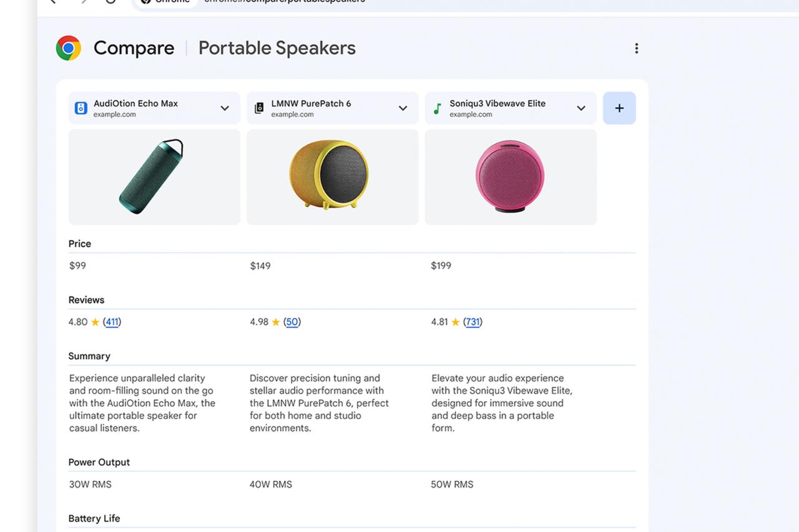Click the Portable Speakers title text

coord(277,48)
